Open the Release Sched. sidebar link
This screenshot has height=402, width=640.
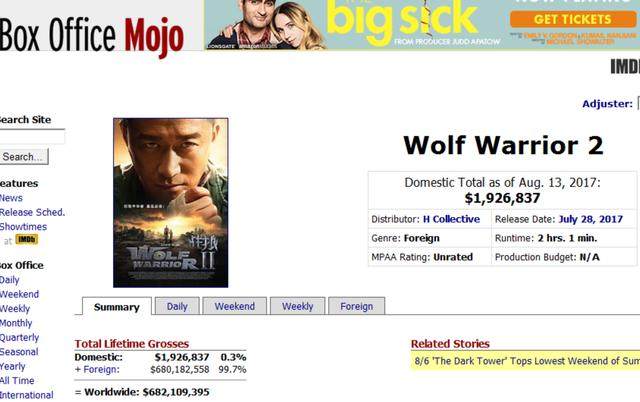coord(32,212)
